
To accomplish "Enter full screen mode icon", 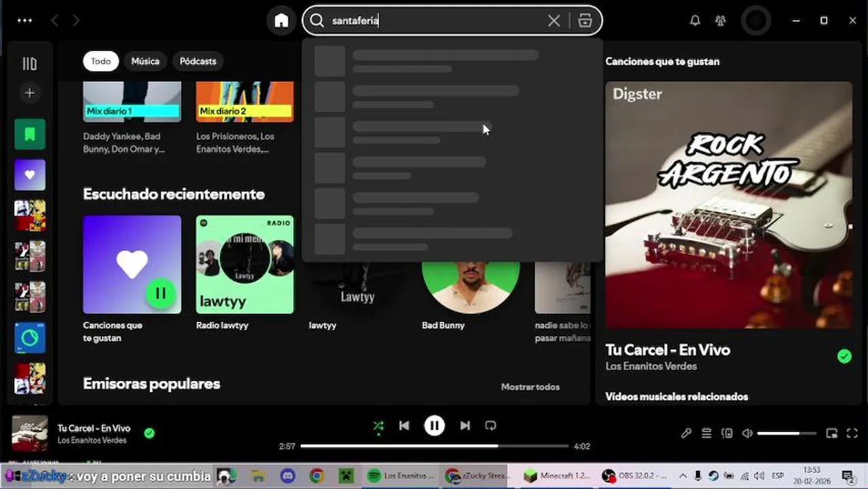I will pyautogui.click(x=852, y=433).
